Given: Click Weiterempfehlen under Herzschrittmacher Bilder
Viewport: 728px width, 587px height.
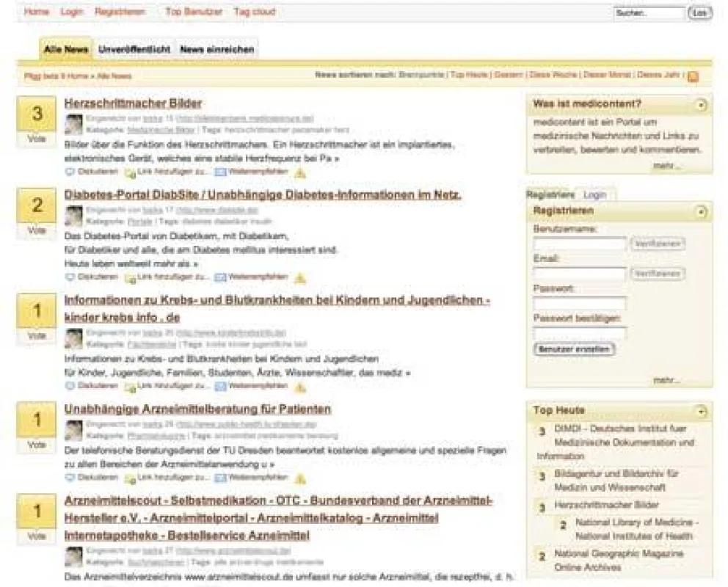Looking at the screenshot, I should [x=251, y=172].
